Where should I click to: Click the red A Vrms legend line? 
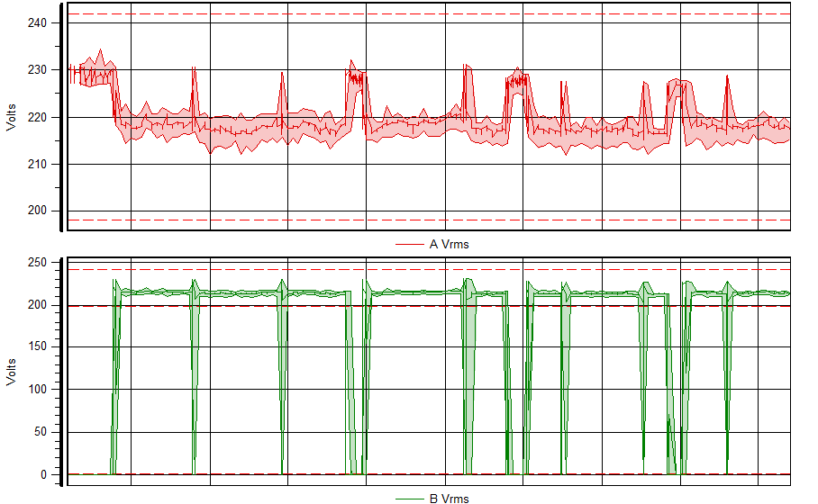point(410,244)
